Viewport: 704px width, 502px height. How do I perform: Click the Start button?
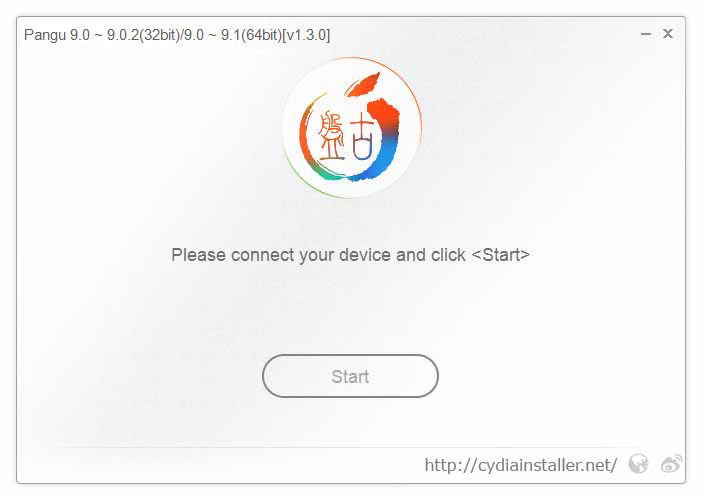[350, 376]
